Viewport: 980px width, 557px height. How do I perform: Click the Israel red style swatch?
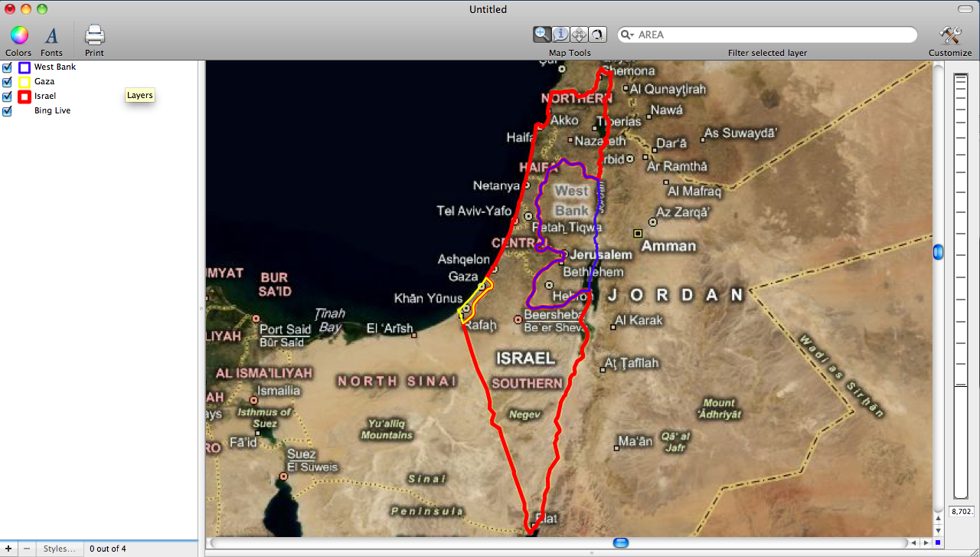pos(24,97)
